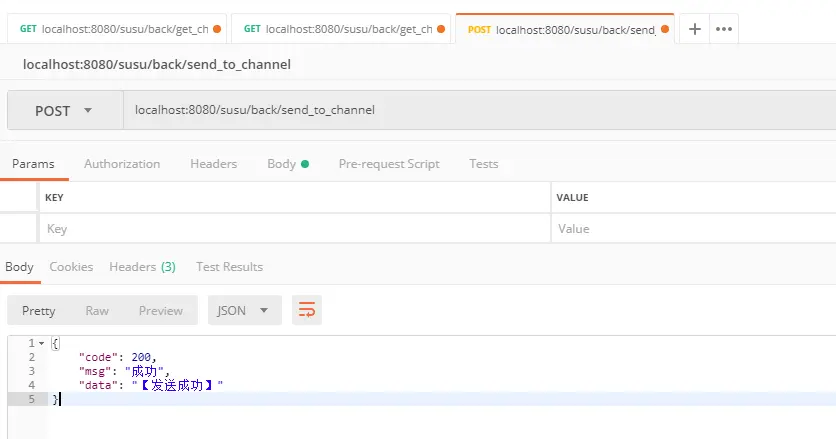Open the Pre-request Script tab
The image size is (836, 439).
point(389,164)
